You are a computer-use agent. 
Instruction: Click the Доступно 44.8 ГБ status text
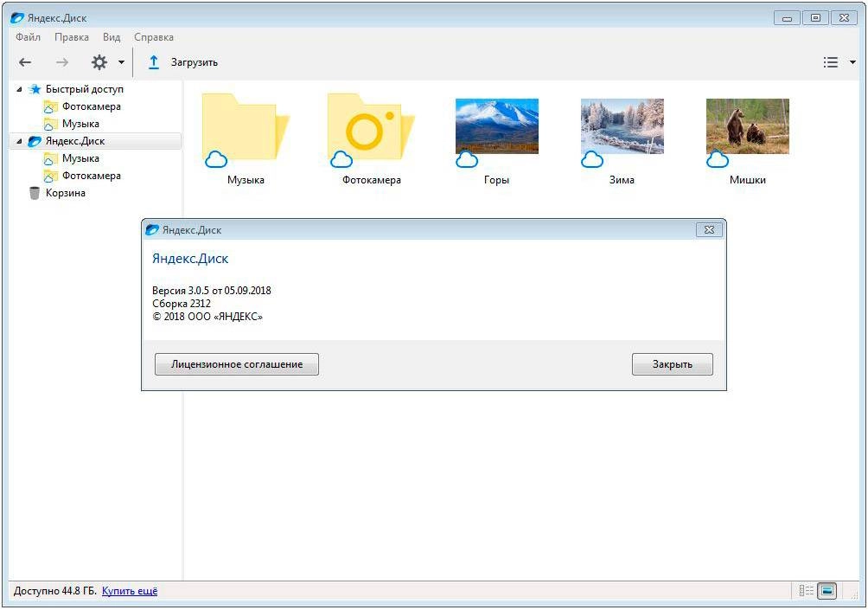click(54, 591)
